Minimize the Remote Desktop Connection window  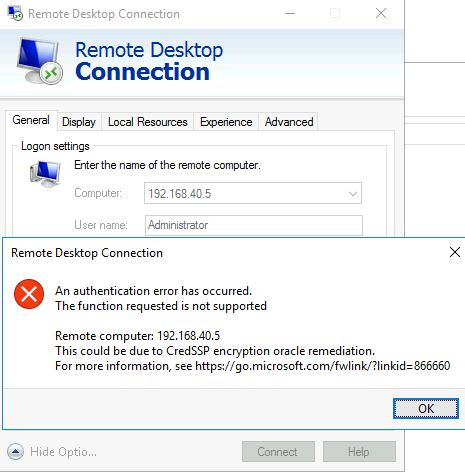290,13
